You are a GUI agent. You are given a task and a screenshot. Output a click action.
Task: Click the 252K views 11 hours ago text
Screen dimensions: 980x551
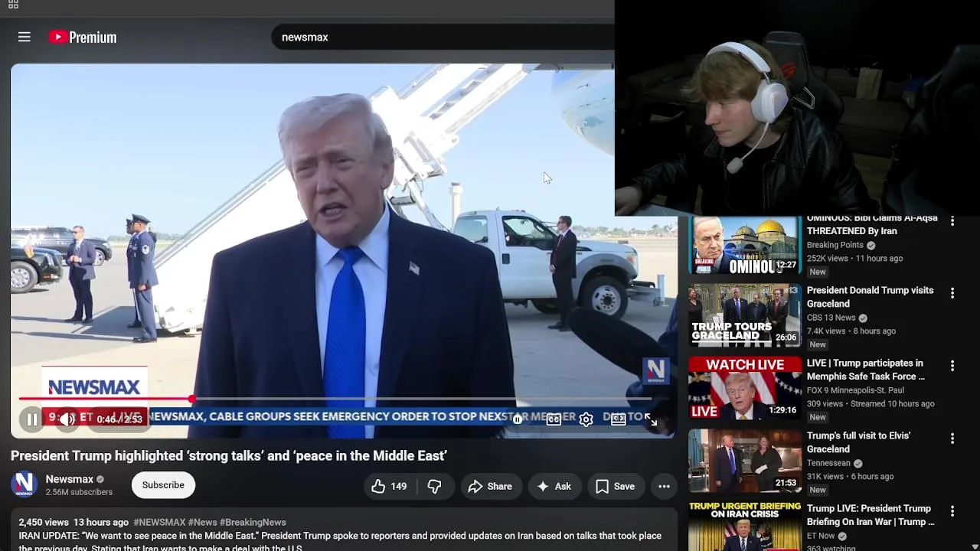(x=854, y=259)
